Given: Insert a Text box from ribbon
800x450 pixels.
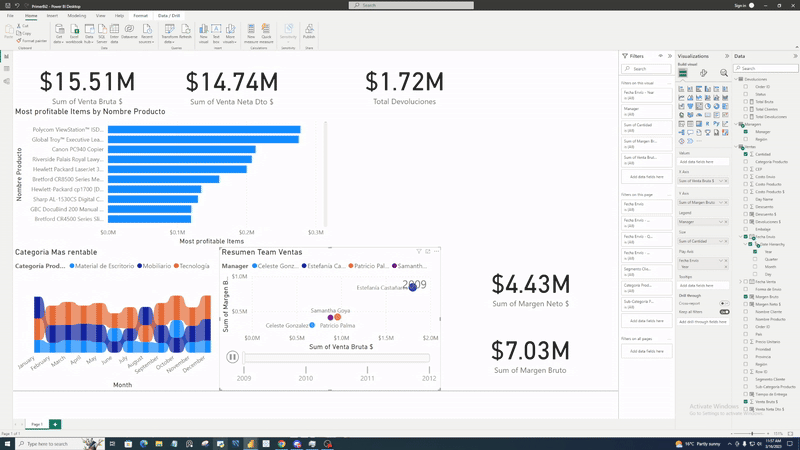Looking at the screenshot, I should [216, 33].
